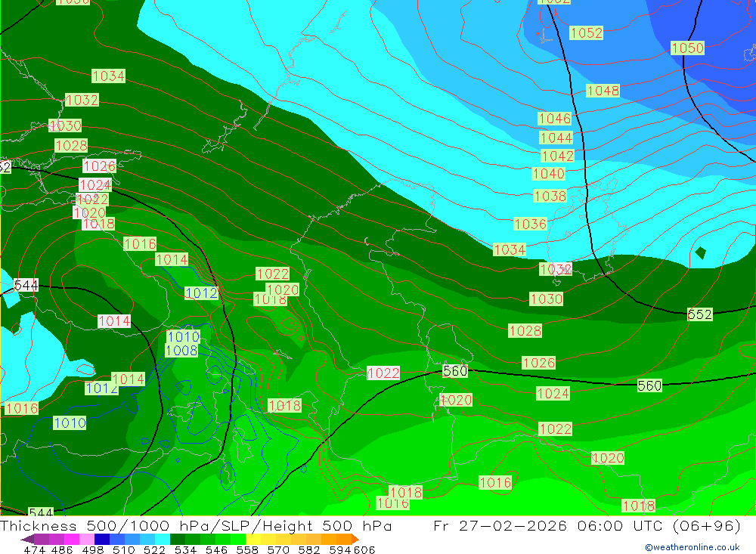Select the navy blue legend swatch
This screenshot has width=756, height=554.
(102, 539)
